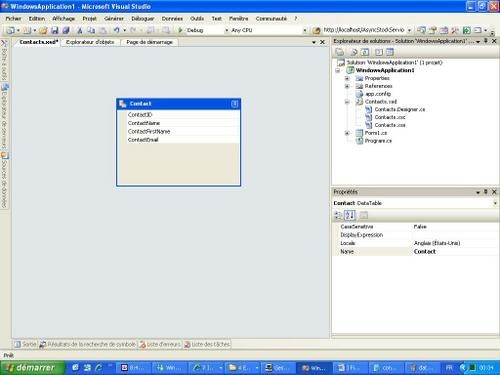Start debugging with the green play icon
The width and height of the screenshot is (500, 375).
coord(180,30)
